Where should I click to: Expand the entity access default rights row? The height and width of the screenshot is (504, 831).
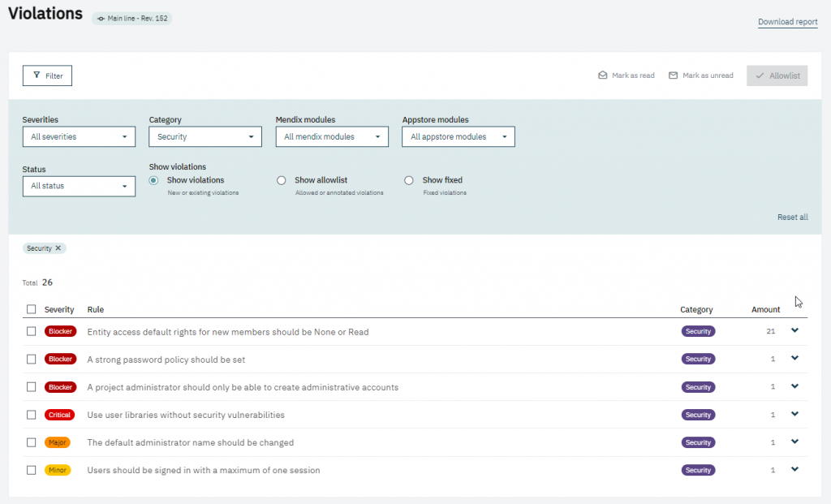(794, 330)
